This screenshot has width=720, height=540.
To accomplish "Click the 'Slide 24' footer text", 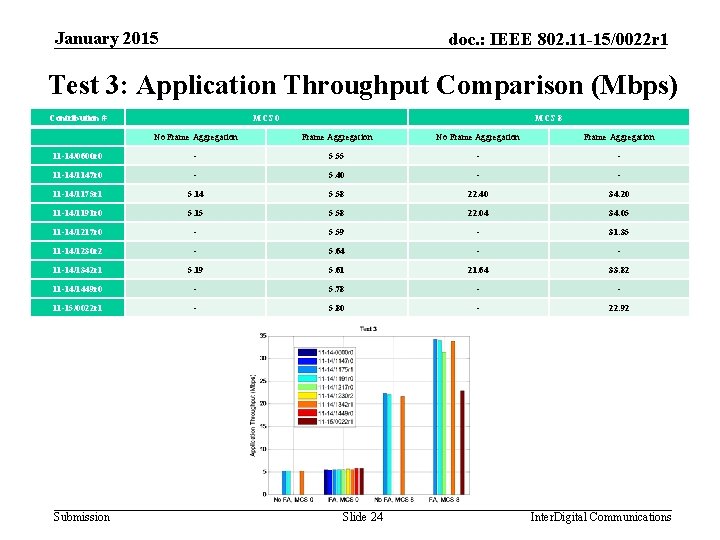I will (x=362, y=517).
